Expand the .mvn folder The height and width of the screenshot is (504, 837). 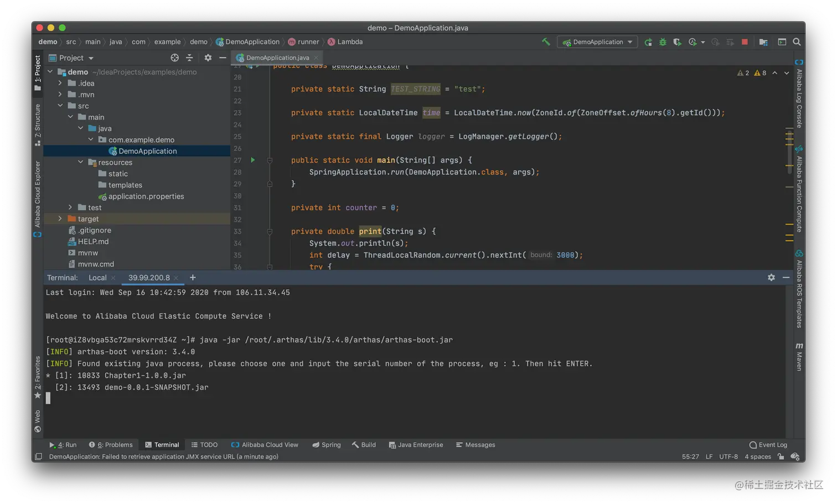click(x=60, y=95)
